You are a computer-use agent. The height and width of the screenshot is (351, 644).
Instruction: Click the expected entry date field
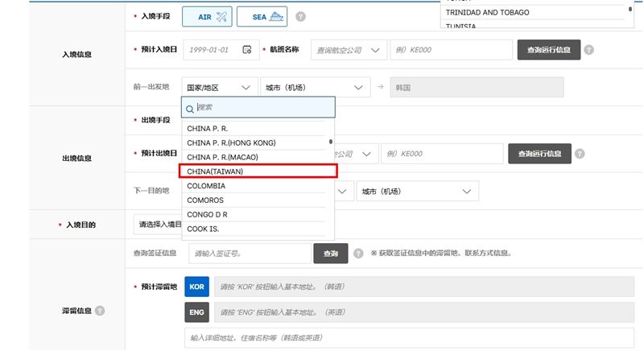[x=221, y=50]
